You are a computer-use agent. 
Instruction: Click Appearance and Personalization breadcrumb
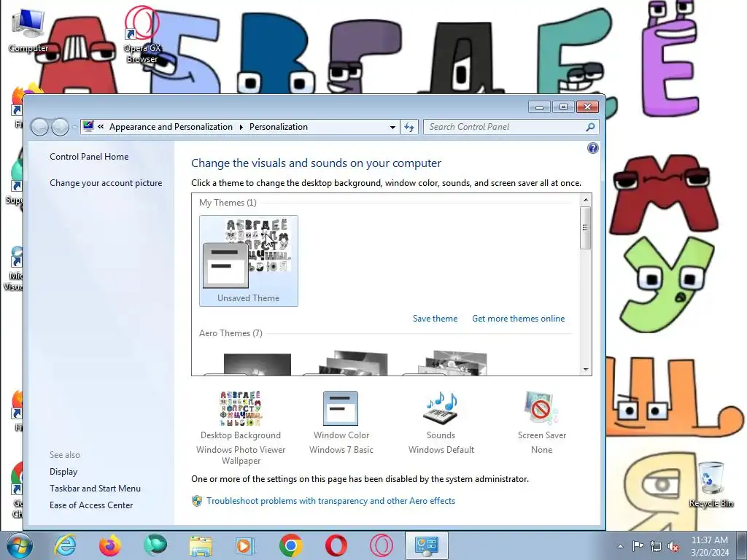[171, 127]
